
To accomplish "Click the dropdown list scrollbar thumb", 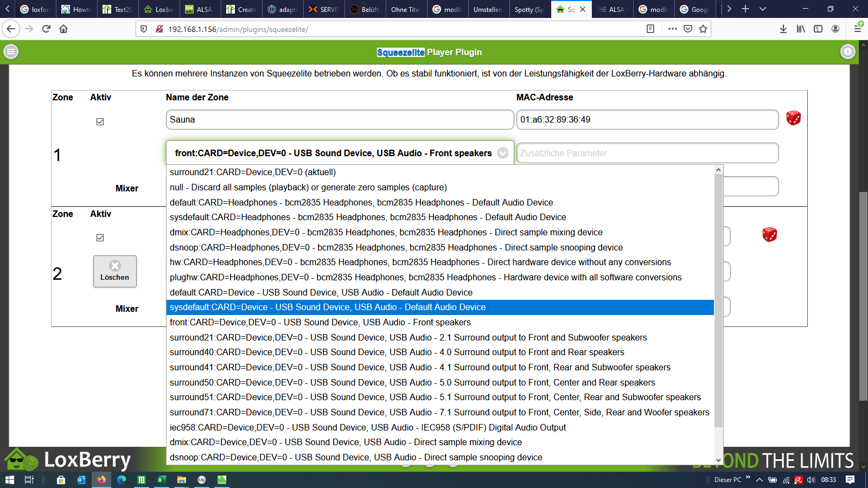I will pyautogui.click(x=719, y=301).
